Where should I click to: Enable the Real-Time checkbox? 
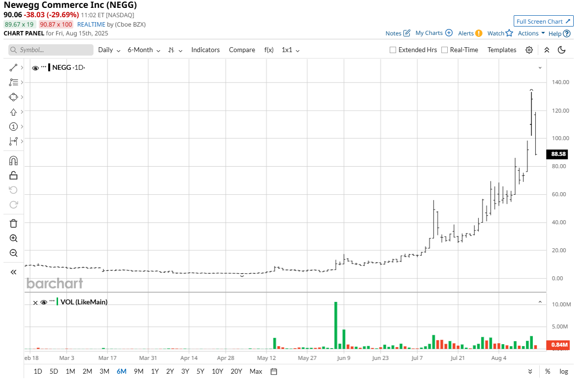tap(445, 50)
